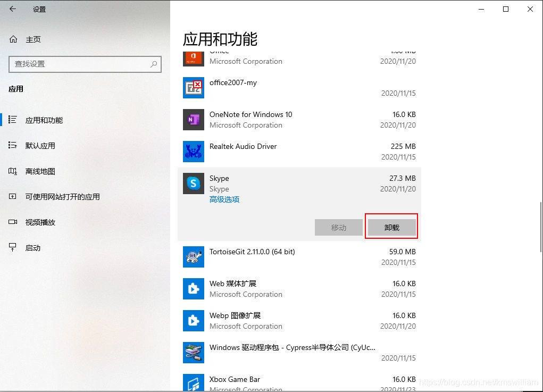The height and width of the screenshot is (392, 543).
Task: Click the TortoiseGit app icon
Action: [193, 256]
